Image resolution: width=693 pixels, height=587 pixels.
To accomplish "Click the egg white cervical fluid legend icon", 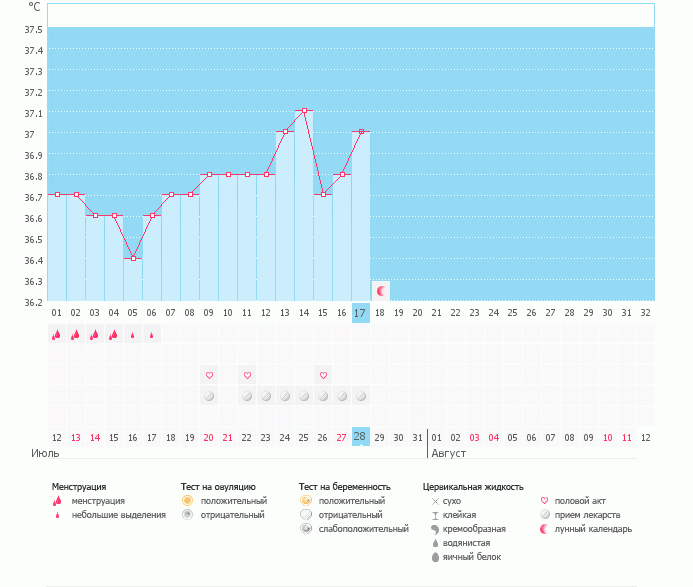I will coord(435,556).
